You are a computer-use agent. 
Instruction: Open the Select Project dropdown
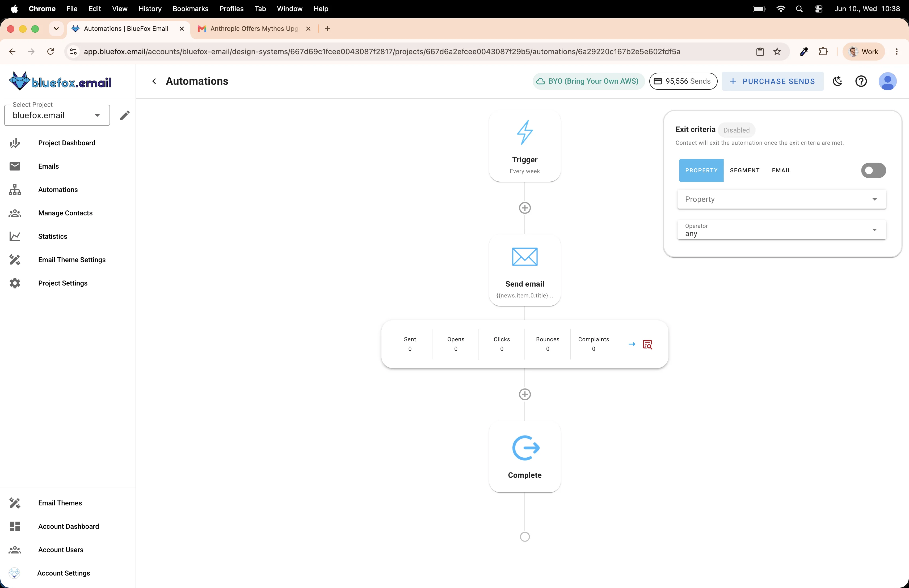tap(57, 115)
